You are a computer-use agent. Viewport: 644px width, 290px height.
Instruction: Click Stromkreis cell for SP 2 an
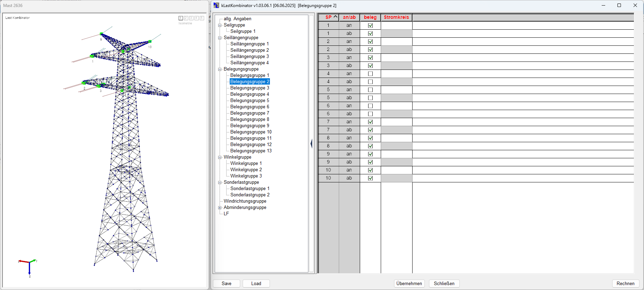click(396, 42)
